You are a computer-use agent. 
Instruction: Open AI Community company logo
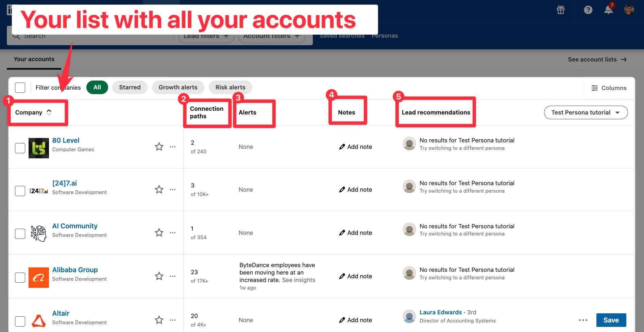click(x=39, y=234)
